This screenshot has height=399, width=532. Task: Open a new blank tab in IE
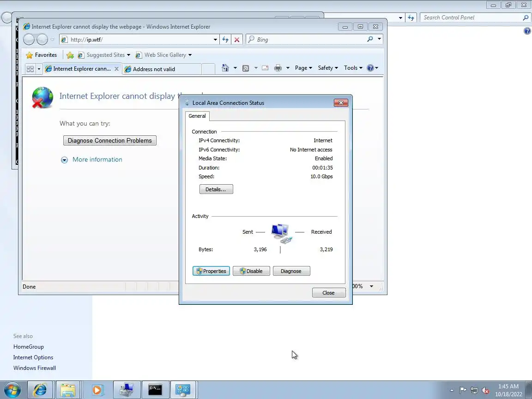208,69
